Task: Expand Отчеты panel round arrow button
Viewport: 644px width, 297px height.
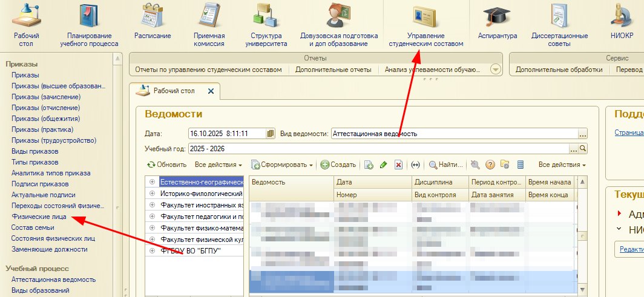Action: pos(496,70)
